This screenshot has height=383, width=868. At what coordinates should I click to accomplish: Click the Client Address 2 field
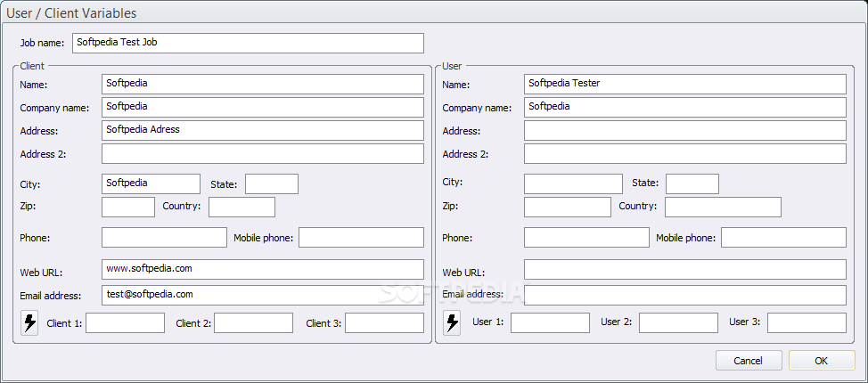pos(263,154)
